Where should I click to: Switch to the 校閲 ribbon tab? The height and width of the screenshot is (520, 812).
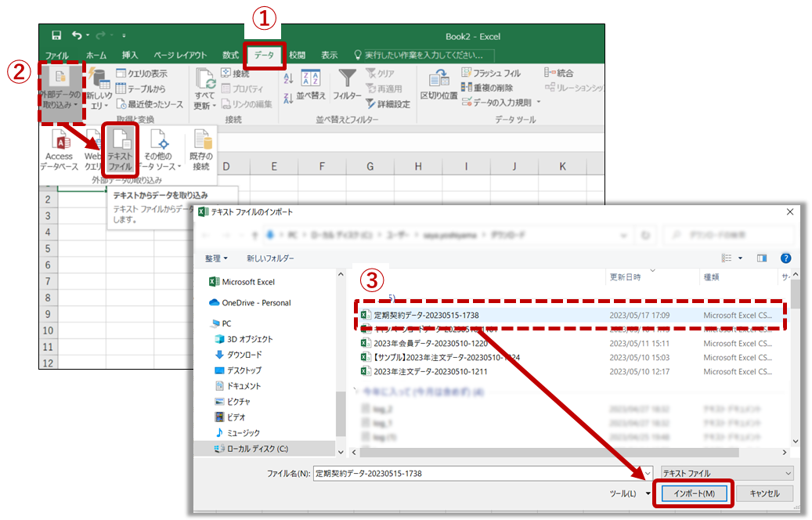(x=298, y=56)
